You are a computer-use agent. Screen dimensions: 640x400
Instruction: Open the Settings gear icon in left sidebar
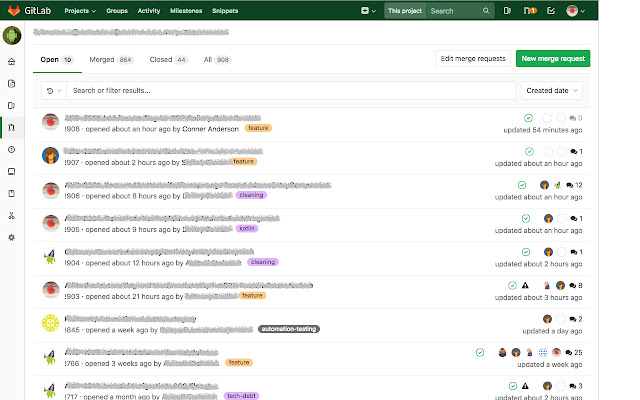click(x=12, y=237)
